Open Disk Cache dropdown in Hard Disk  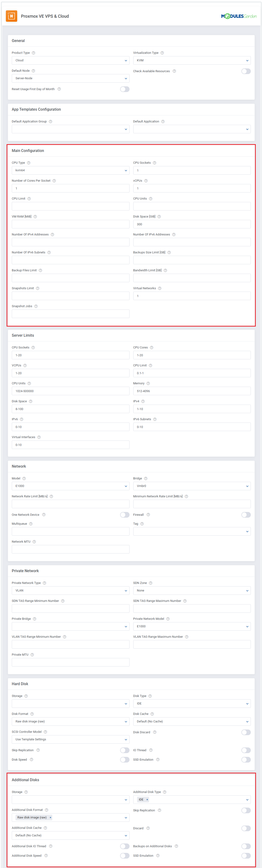(192, 721)
